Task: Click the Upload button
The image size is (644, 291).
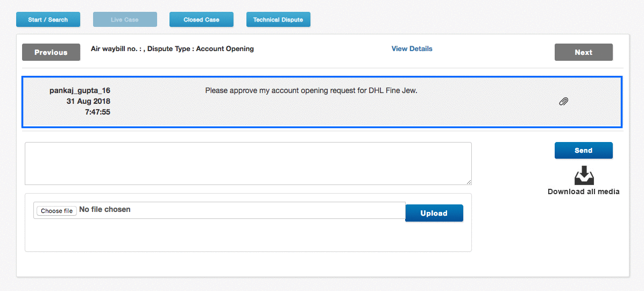Action: point(434,213)
